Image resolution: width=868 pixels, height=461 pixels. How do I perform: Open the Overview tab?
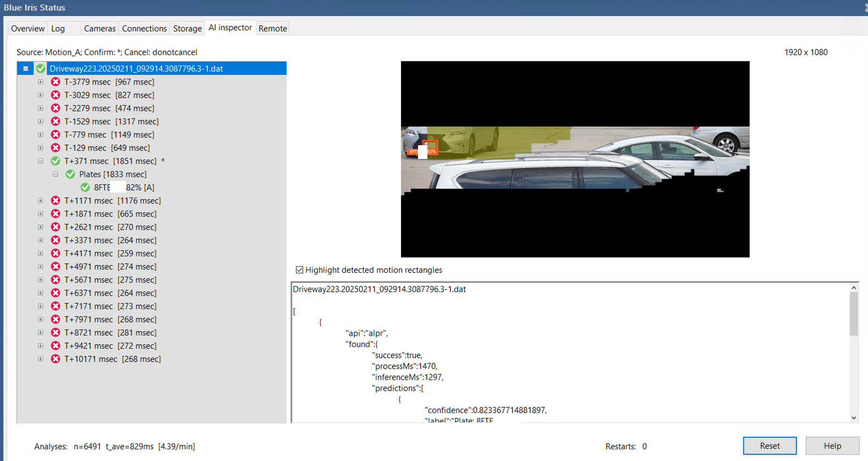(28, 29)
